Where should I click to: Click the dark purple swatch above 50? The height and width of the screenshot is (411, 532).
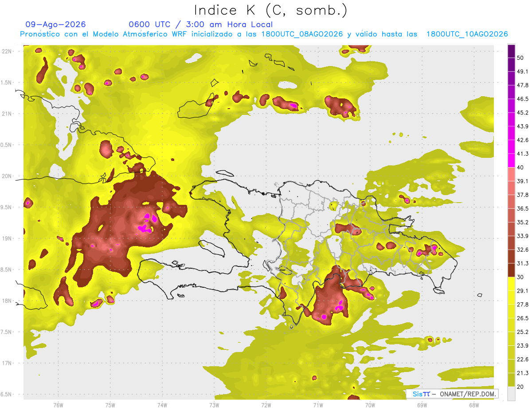[511, 51]
